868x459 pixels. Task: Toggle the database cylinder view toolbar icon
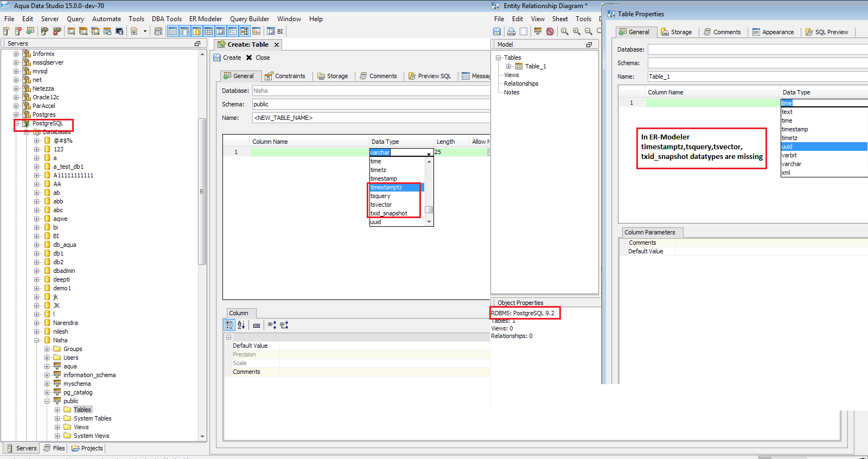(196, 31)
